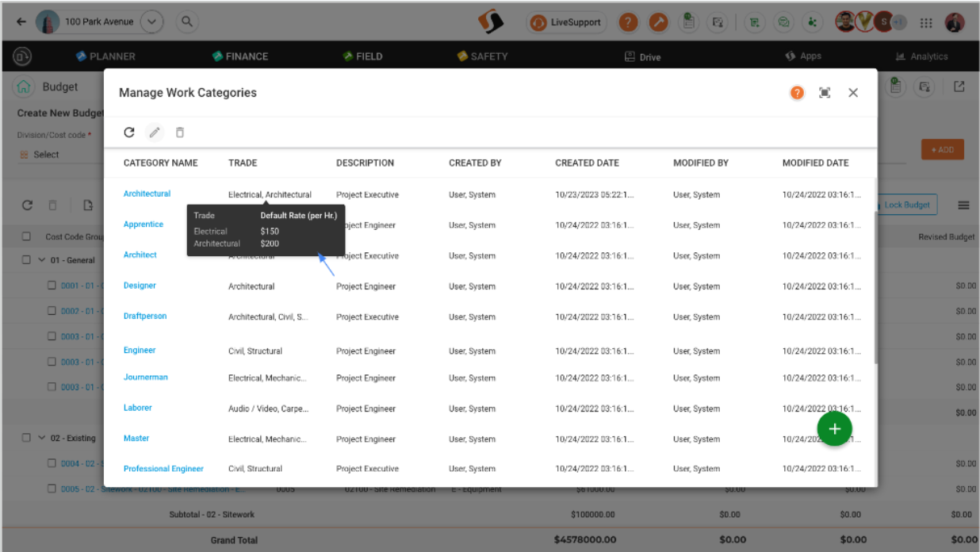Edit the selected work category
Screen dimensions: 980x552
(155, 132)
